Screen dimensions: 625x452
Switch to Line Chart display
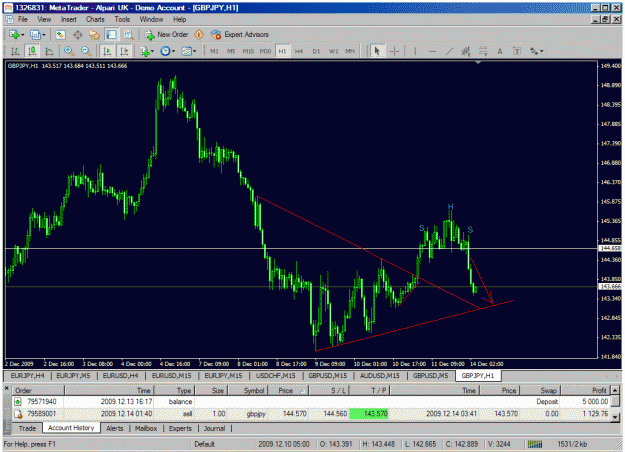point(49,51)
